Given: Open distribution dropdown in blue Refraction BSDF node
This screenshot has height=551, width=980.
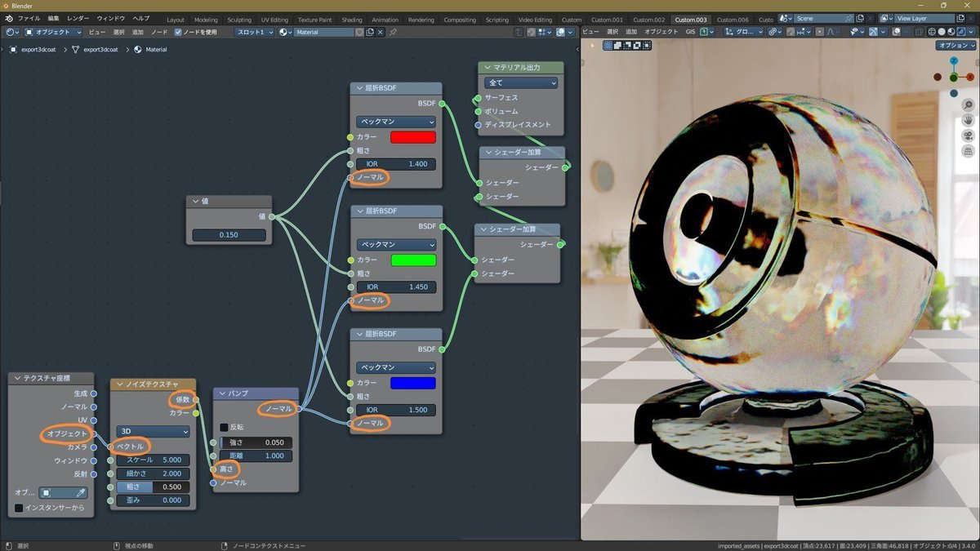Looking at the screenshot, I should 396,368.
